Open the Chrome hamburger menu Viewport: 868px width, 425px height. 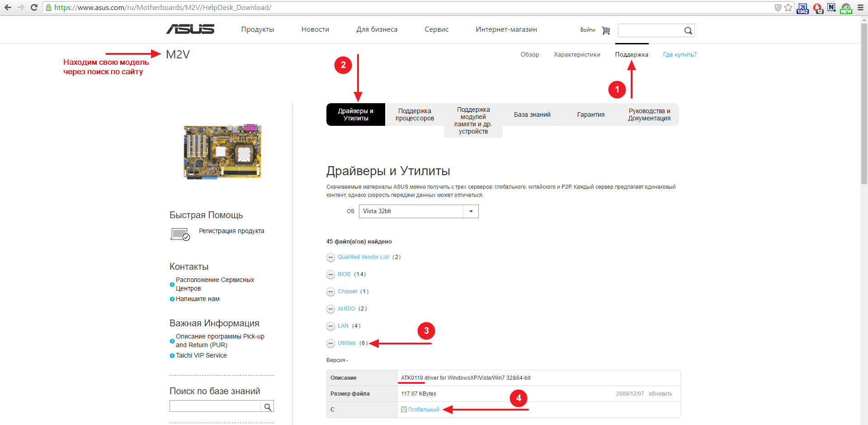coord(860,7)
